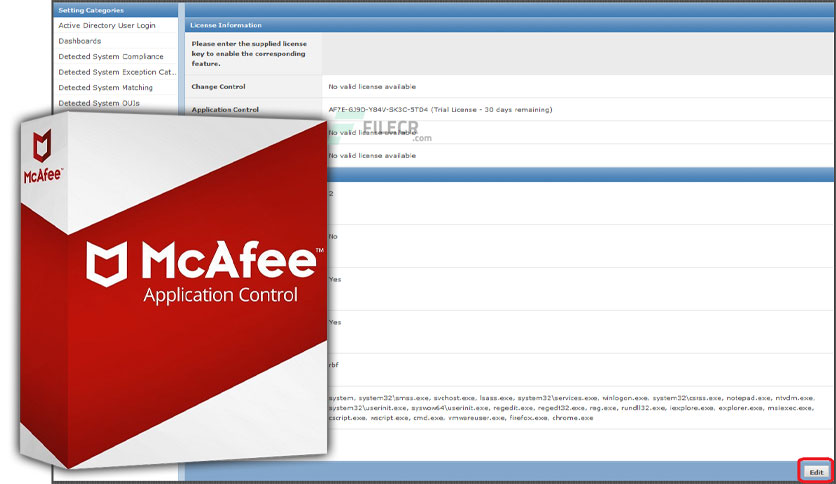Open Detected System Compliance settings

pyautogui.click(x=111, y=57)
